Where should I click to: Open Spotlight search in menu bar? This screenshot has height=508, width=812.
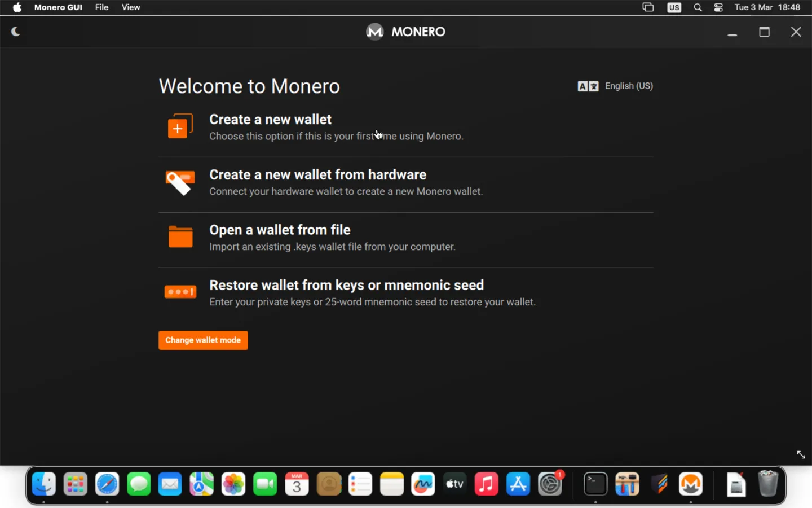click(698, 7)
